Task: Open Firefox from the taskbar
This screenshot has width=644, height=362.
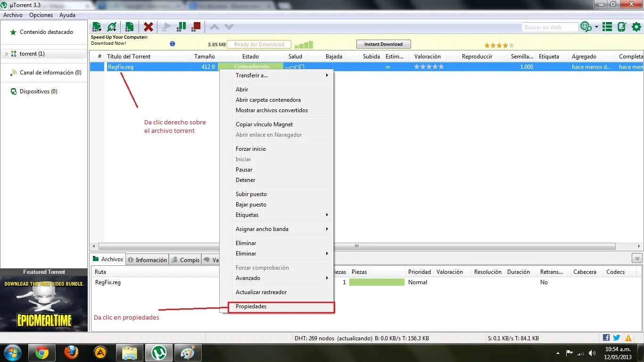Action: pyautogui.click(x=71, y=353)
